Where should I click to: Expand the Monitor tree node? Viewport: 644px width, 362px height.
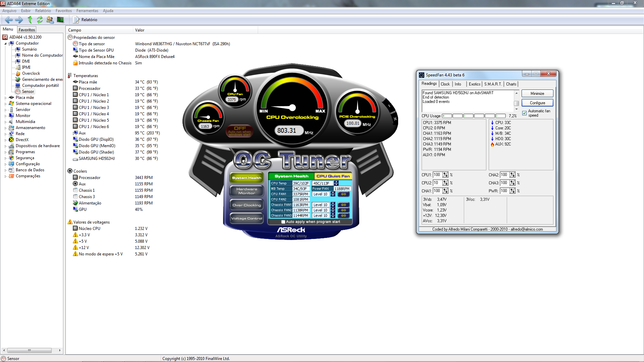(5, 116)
